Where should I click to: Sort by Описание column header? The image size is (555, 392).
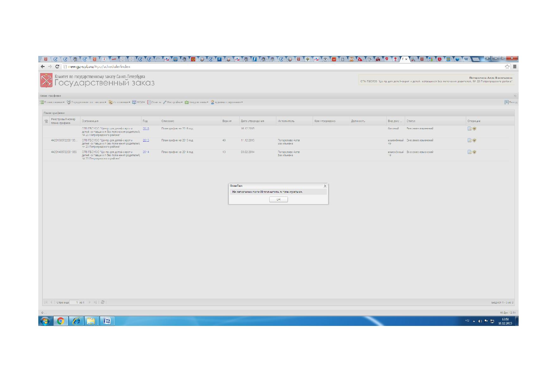[x=190, y=121]
